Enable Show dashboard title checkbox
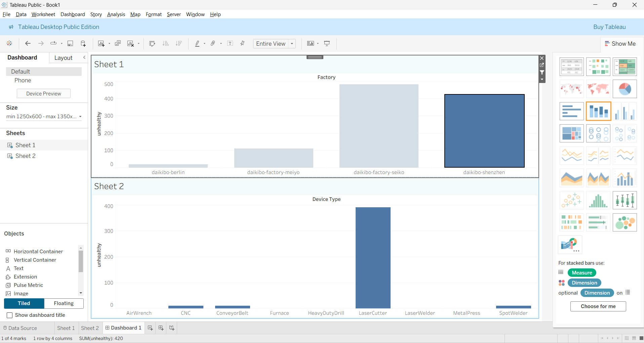Screen dimensions: 644x343 point(10,315)
